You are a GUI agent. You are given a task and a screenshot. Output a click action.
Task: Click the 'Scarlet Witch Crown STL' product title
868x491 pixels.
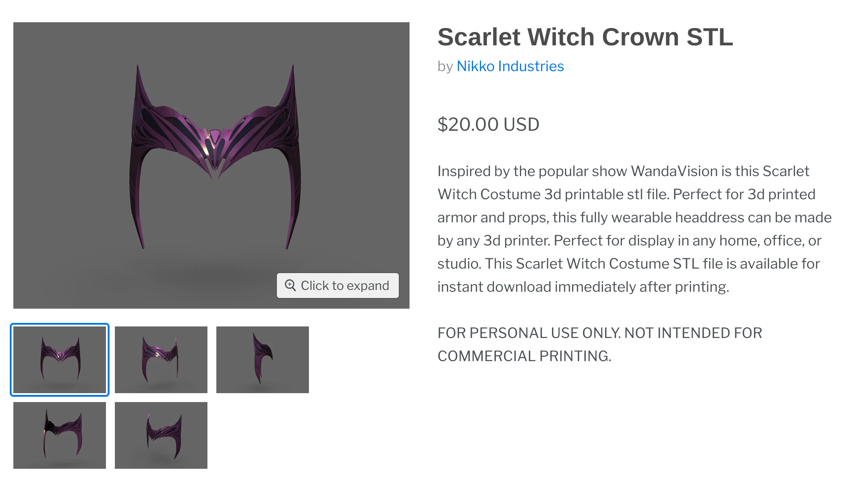[585, 37]
